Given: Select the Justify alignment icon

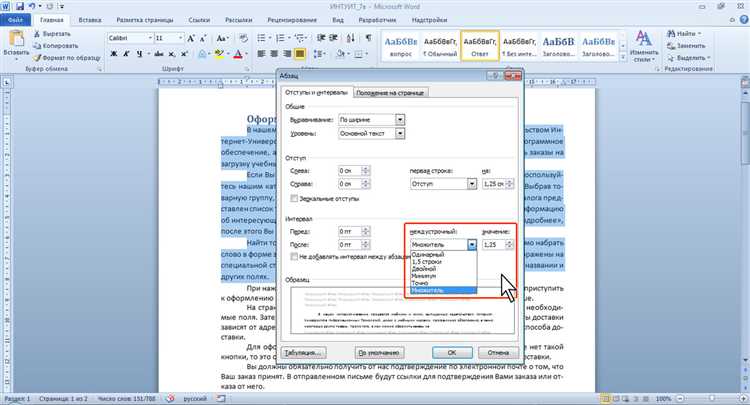Looking at the screenshot, I should point(300,54).
